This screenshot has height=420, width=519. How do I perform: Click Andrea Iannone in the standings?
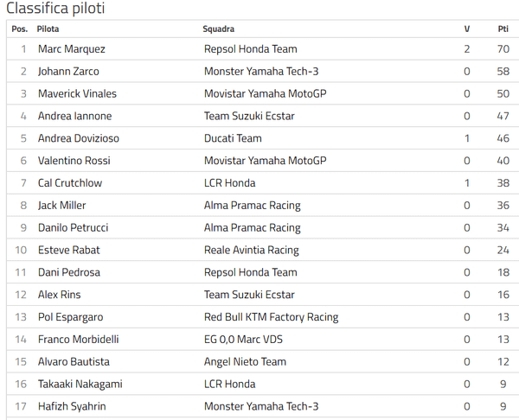point(74,116)
